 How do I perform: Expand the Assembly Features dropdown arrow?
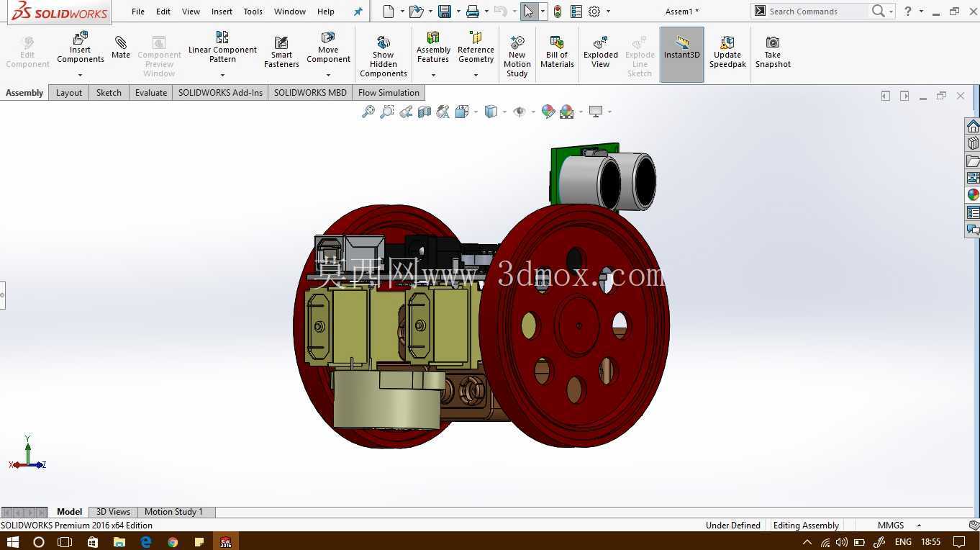433,75
